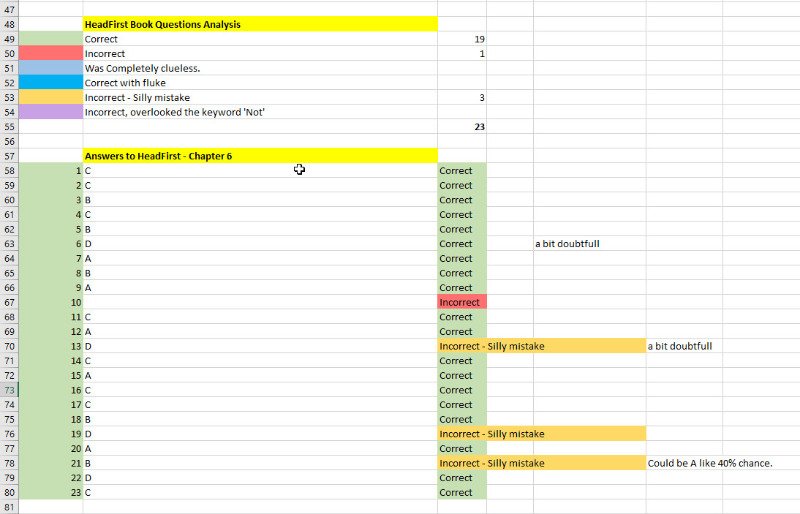The height and width of the screenshot is (514, 800).
Task: Select row header 81
Action: coord(9,507)
